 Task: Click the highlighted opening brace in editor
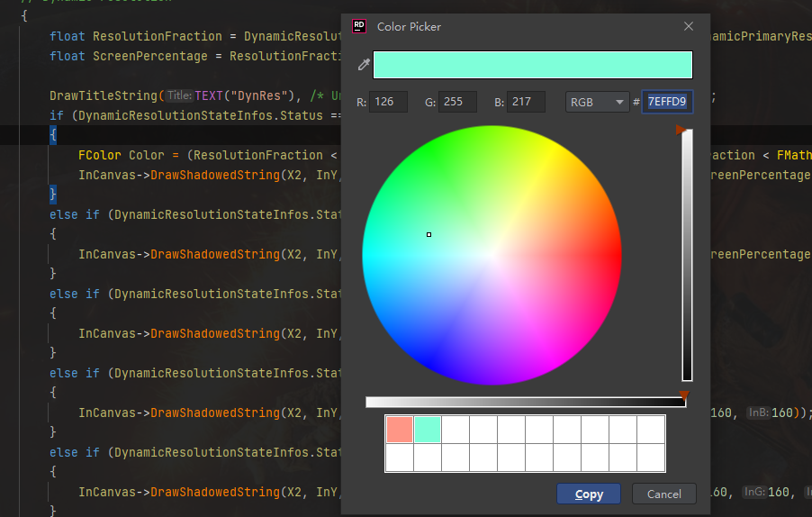click(53, 135)
